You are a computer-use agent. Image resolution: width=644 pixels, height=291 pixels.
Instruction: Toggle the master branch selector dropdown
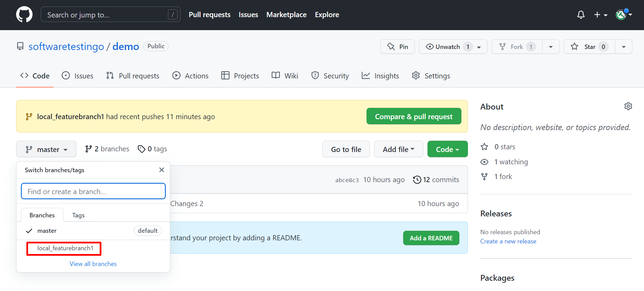46,149
